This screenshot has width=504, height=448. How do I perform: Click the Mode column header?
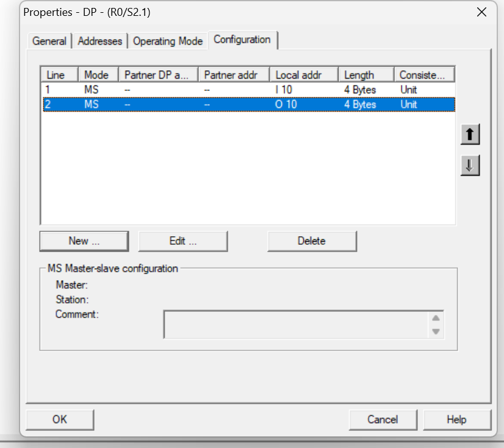click(x=98, y=74)
